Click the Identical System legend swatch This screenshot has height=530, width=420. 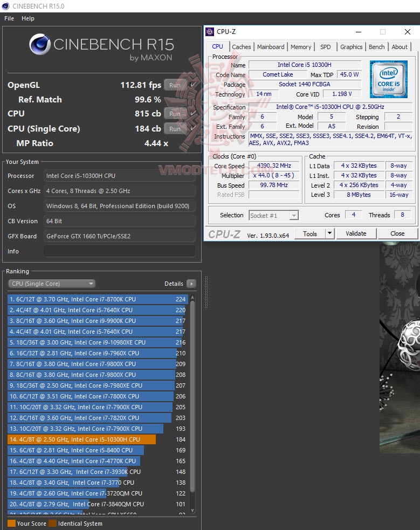(x=52, y=523)
